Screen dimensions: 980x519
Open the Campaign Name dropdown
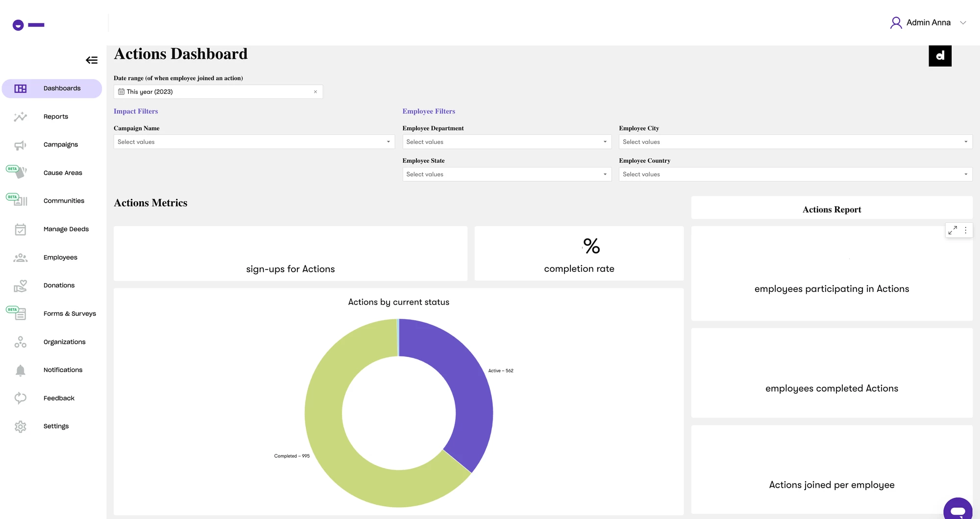(x=254, y=142)
